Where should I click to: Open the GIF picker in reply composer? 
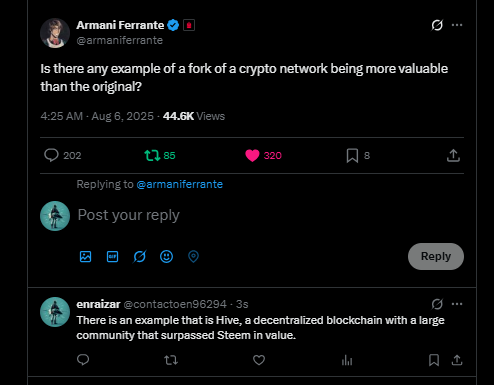point(112,256)
